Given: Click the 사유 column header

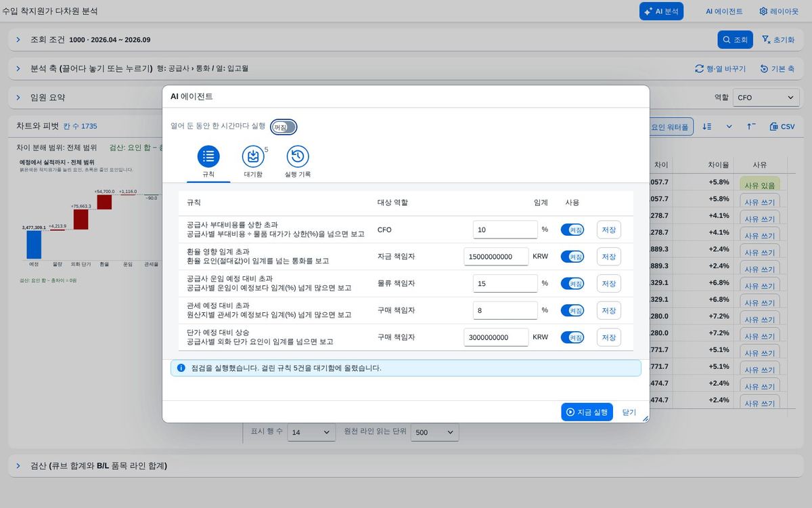Looking at the screenshot, I should (x=759, y=165).
